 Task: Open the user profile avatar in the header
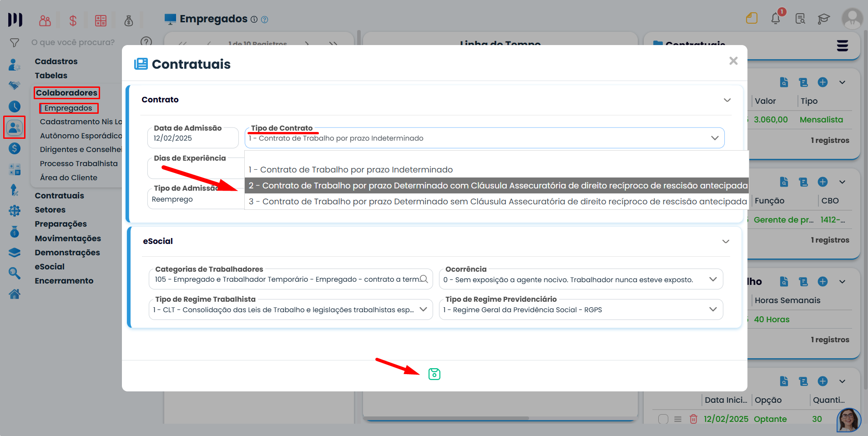852,19
